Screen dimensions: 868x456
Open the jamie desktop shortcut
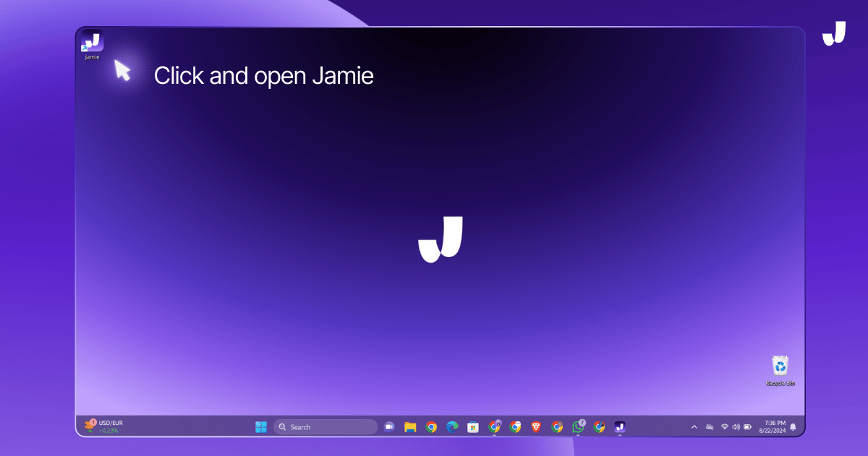click(x=92, y=44)
